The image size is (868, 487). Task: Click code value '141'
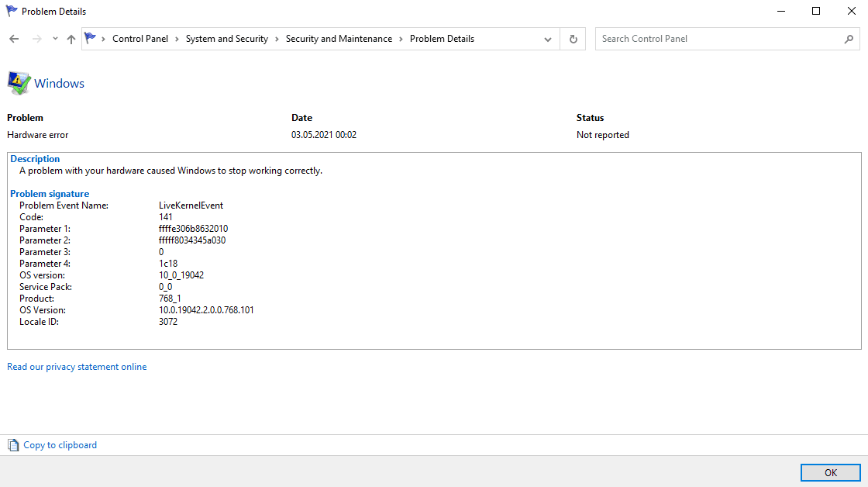pyautogui.click(x=166, y=216)
